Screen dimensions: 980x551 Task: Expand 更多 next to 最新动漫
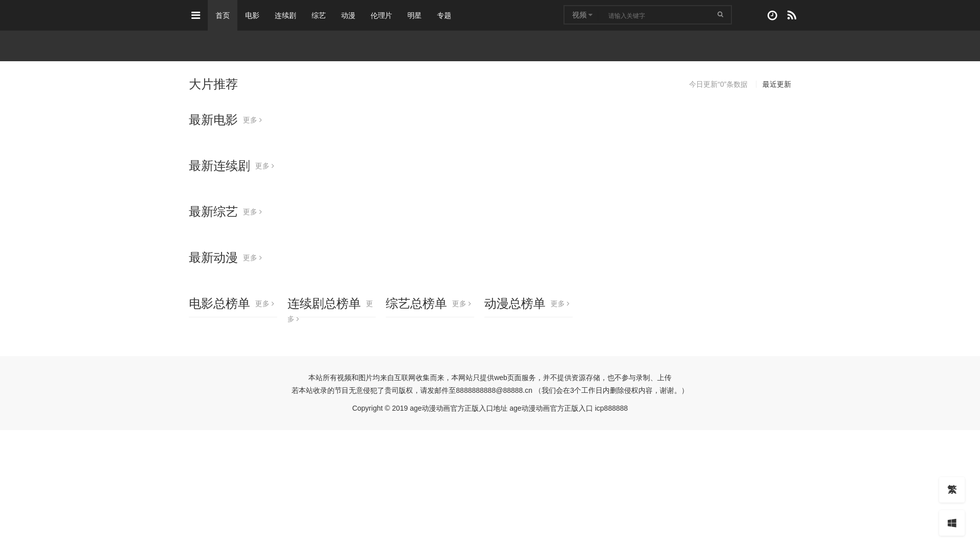click(252, 258)
